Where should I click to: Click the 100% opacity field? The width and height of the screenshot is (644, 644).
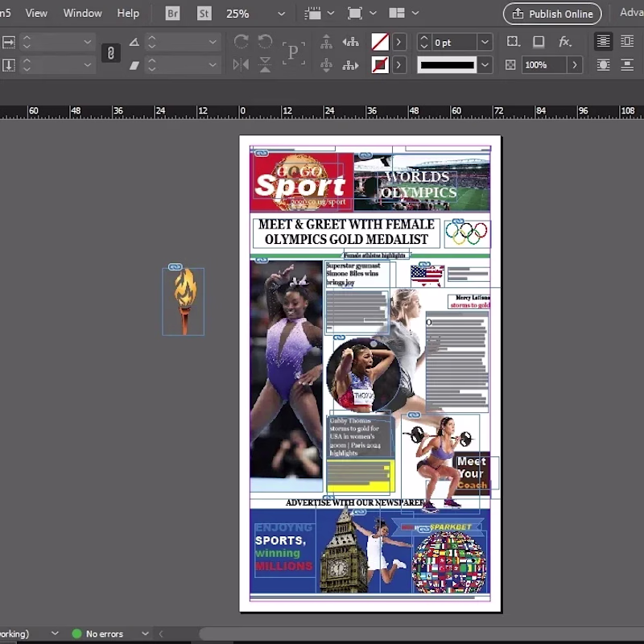coord(544,65)
